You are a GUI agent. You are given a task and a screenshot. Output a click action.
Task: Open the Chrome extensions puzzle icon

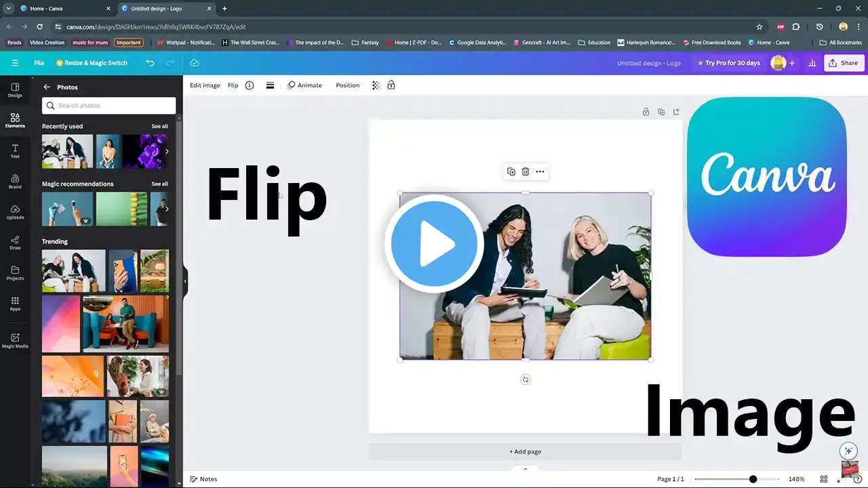point(796,26)
